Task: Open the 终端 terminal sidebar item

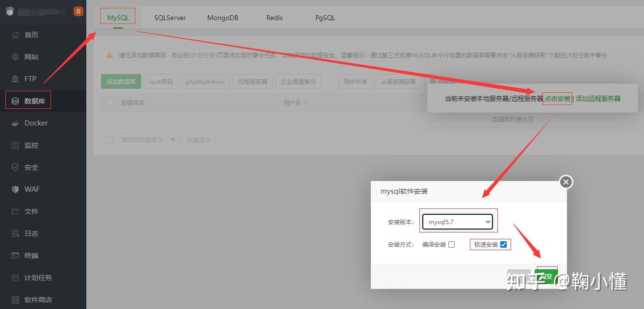Action: (43, 256)
